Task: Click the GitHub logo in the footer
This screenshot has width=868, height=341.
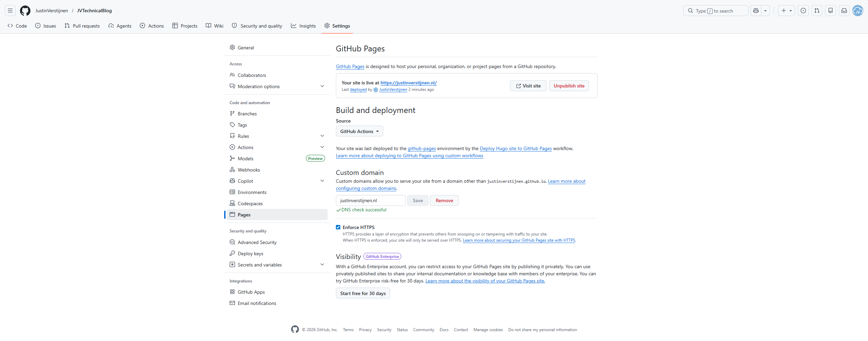Action: (295, 329)
